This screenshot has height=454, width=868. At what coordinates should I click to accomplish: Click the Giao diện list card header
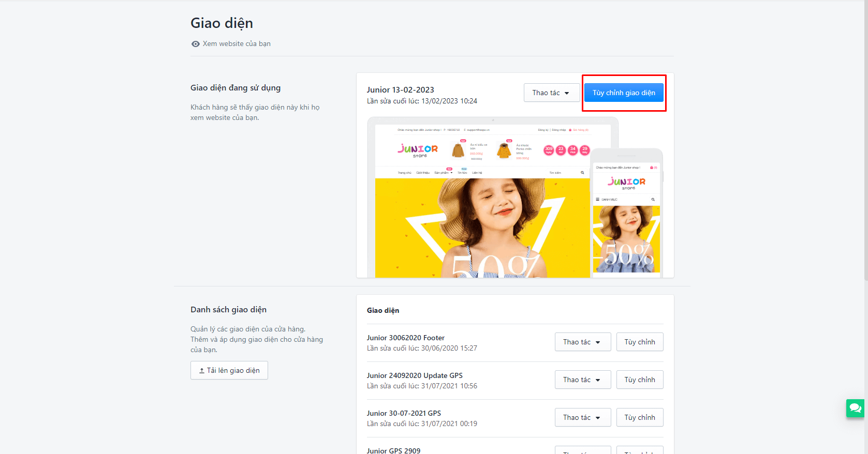pos(383,311)
